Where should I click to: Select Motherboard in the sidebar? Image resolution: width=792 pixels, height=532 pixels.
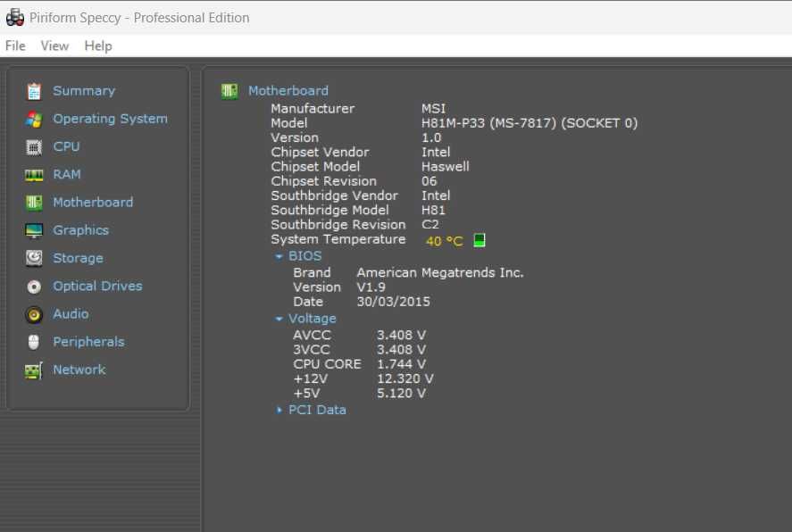coord(93,203)
